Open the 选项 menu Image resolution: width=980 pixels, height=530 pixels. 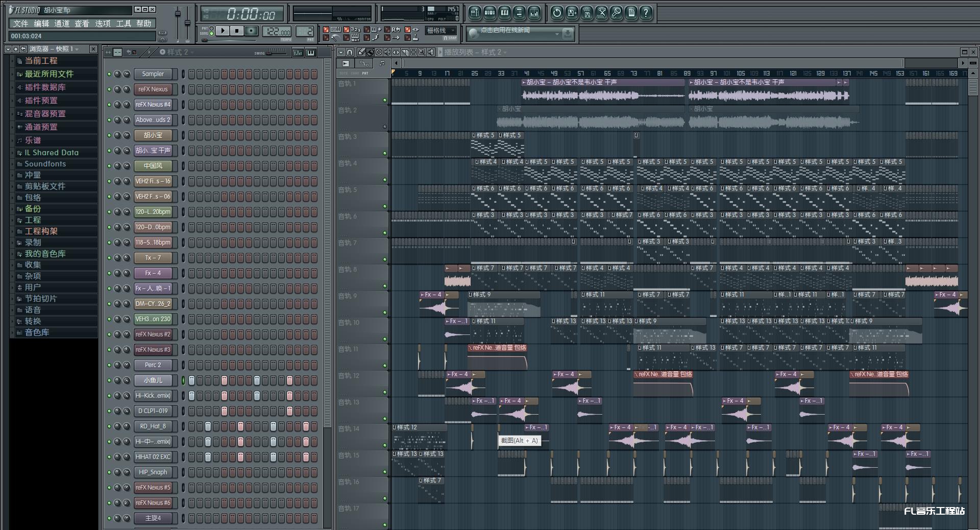pyautogui.click(x=103, y=23)
